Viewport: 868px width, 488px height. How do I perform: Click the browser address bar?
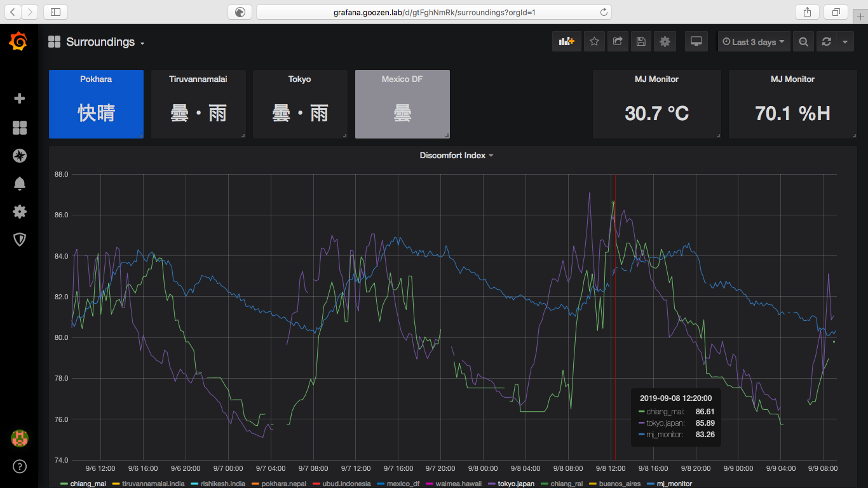coord(434,11)
